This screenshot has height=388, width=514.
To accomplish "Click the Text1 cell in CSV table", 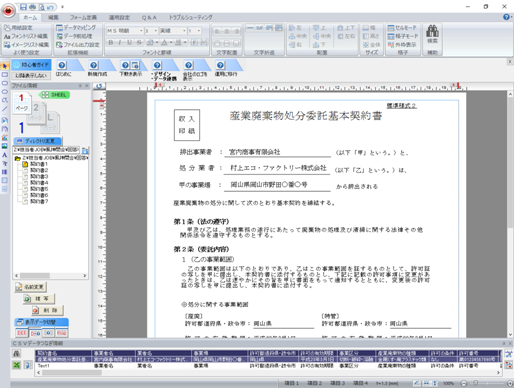I will (63, 366).
